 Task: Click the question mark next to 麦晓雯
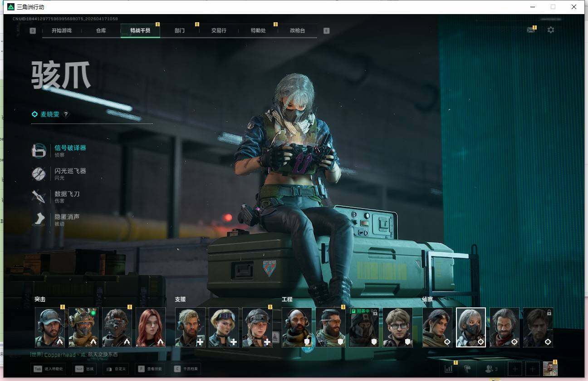pos(66,114)
